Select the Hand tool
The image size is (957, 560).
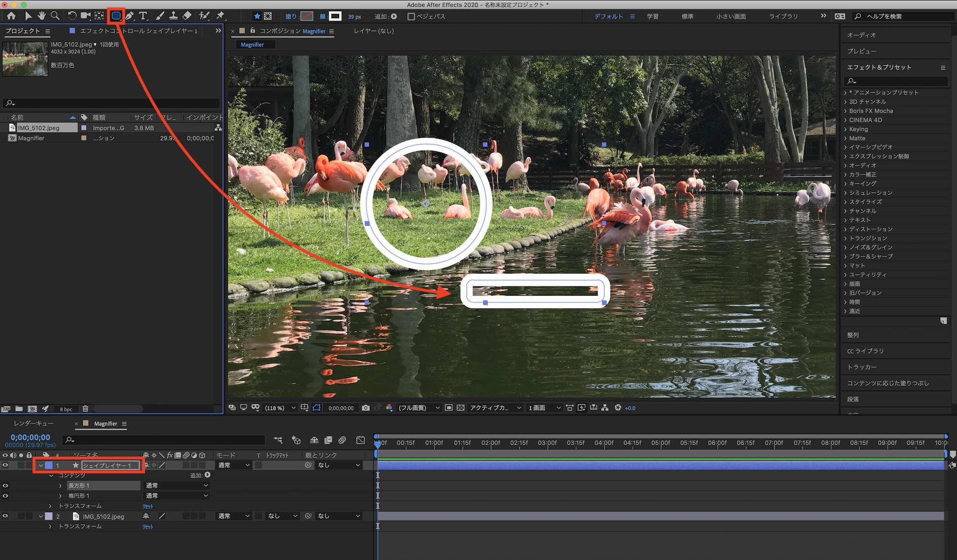tap(42, 16)
